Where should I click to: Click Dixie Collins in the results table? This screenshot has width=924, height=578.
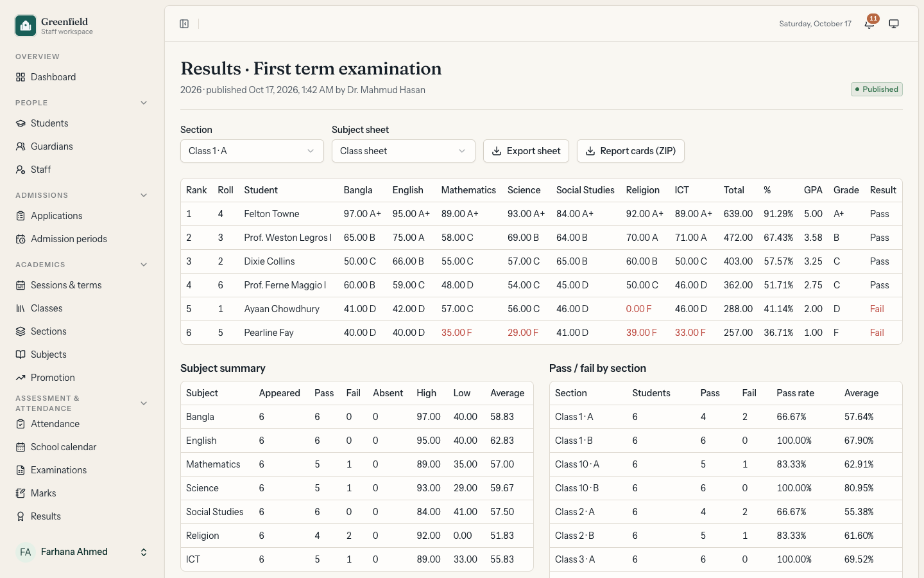(x=269, y=261)
